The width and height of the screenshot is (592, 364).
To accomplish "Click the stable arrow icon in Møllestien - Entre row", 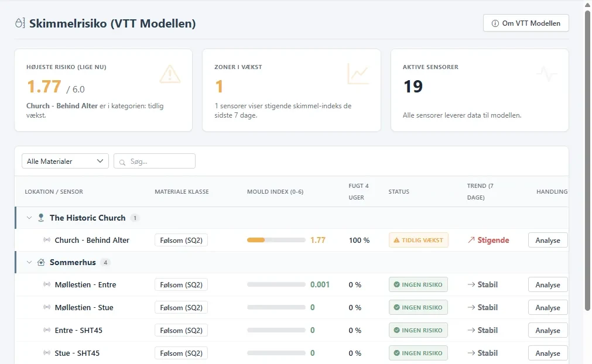I will pyautogui.click(x=471, y=284).
